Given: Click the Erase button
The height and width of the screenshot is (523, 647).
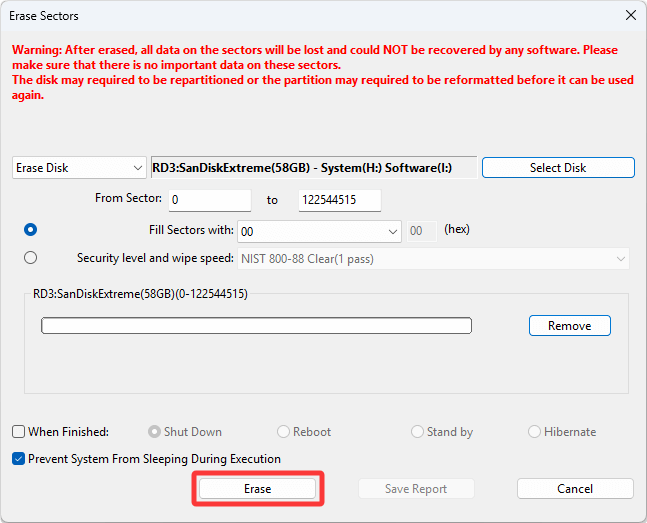Looking at the screenshot, I should tap(257, 489).
